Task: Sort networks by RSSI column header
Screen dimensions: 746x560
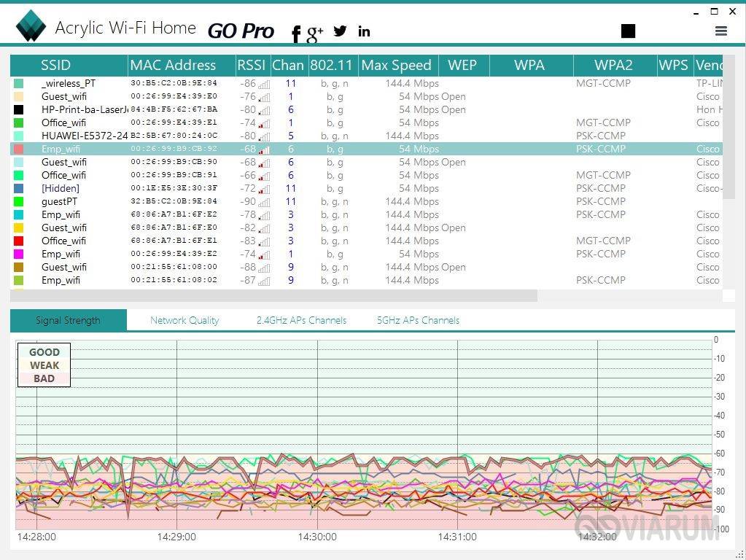Action: coord(252,65)
